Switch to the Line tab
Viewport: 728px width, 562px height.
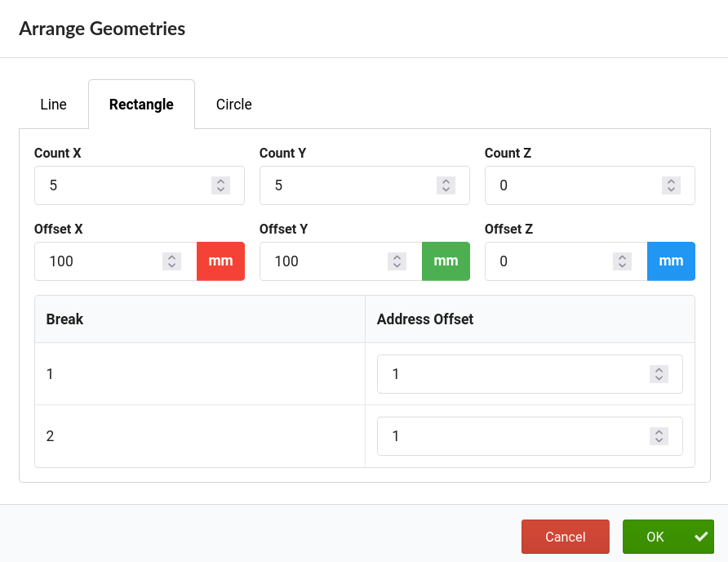click(x=53, y=104)
